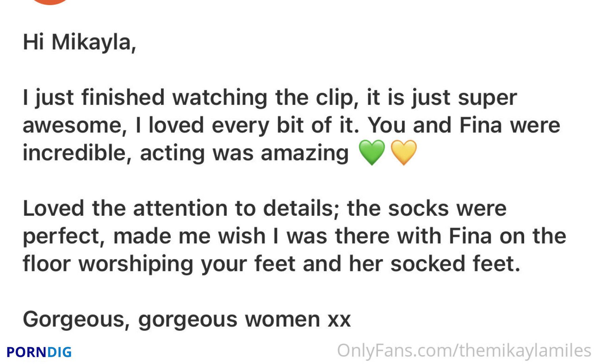Click the last line of the third paragraph
This screenshot has height=364, width=594.
pyautogui.click(x=272, y=264)
